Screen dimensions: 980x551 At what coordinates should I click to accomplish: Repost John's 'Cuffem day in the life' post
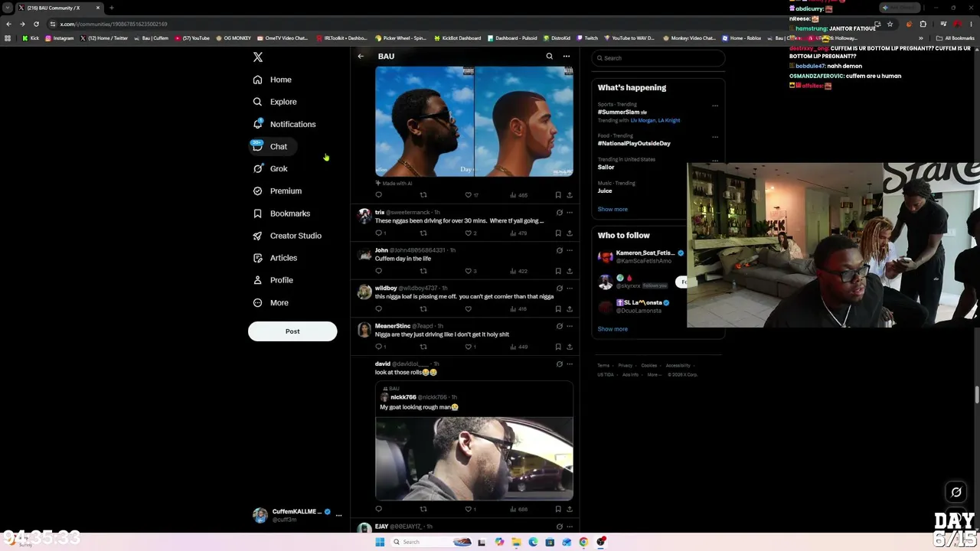423,271
